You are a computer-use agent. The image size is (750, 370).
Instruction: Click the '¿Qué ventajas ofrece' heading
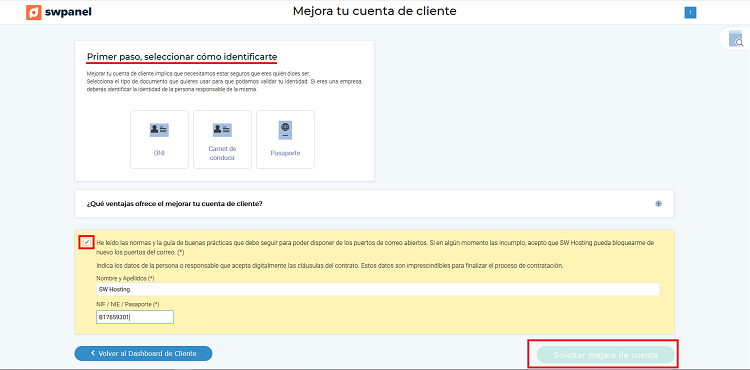[175, 204]
